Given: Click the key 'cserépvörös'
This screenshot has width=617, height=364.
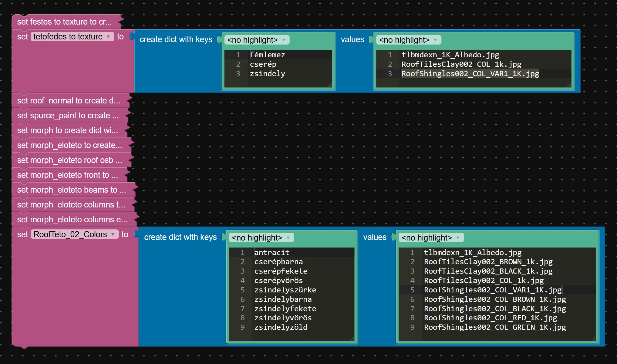Looking at the screenshot, I should [x=278, y=281].
